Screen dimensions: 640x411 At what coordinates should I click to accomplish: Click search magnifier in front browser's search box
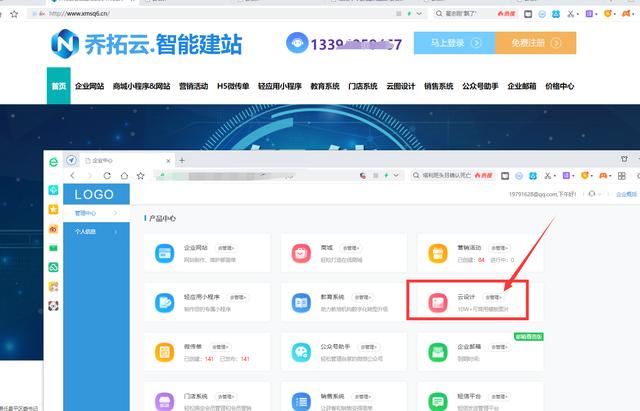tap(416, 175)
